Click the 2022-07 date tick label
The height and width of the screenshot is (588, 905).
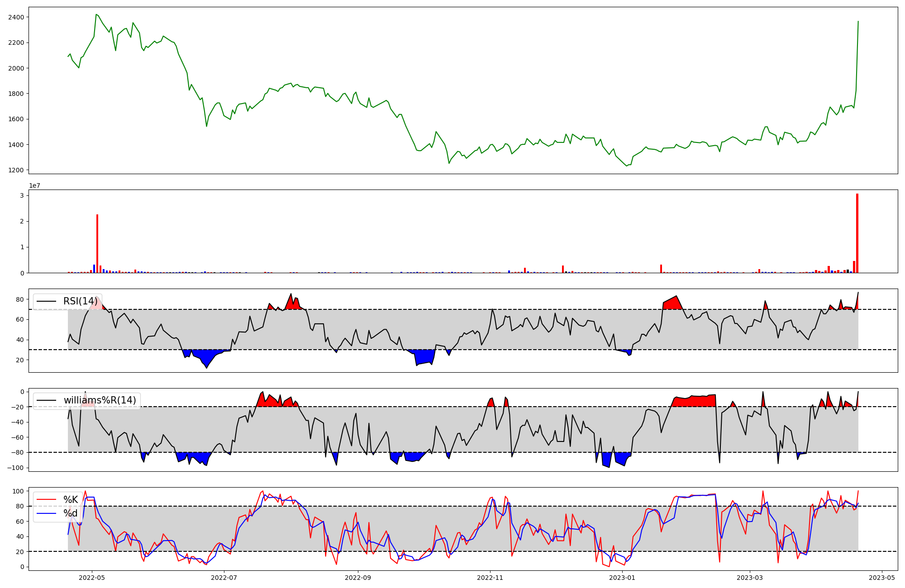pos(224,578)
